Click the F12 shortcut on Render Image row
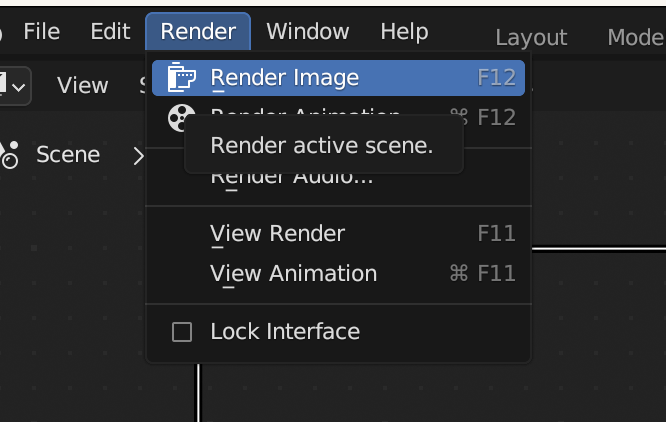Image resolution: width=666 pixels, height=422 pixels. (x=496, y=78)
